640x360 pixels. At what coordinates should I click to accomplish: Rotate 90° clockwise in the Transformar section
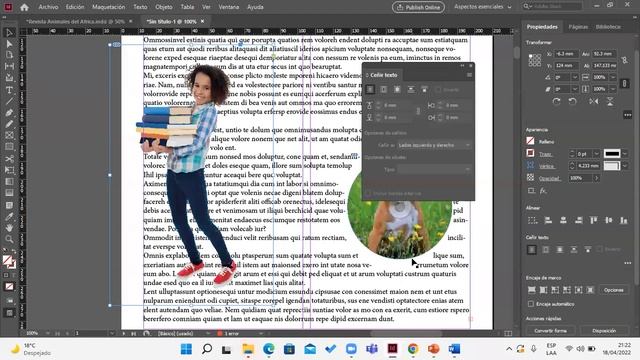(556, 102)
